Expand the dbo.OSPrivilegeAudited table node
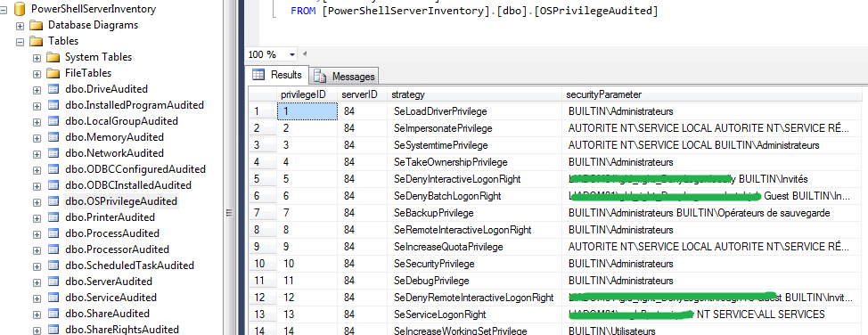The height and width of the screenshot is (335, 868). tap(37, 202)
